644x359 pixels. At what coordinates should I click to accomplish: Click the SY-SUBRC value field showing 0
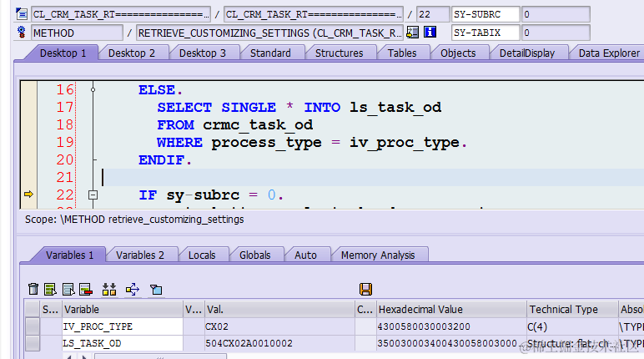tap(556, 14)
